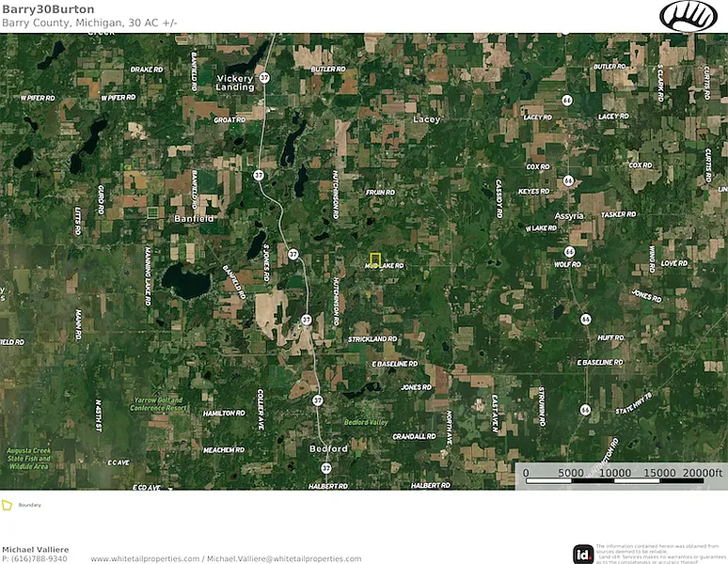Screen dimensions: 728x564
Task: Click the 'Boundary' legend label
Action: (30, 505)
